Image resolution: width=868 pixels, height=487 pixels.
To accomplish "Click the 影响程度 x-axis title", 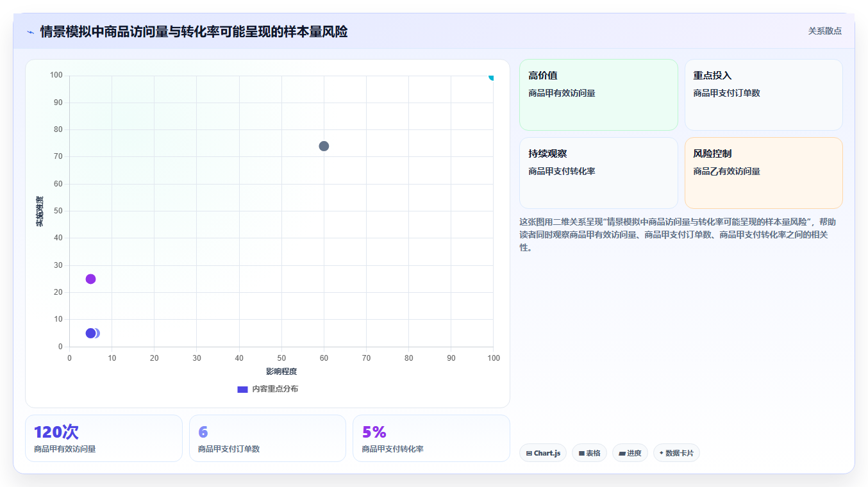I will point(281,372).
